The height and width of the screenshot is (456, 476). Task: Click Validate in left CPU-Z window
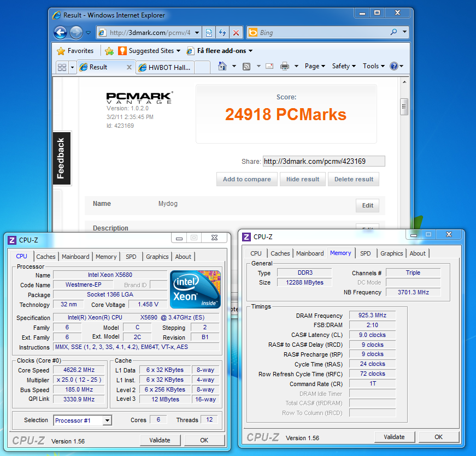[x=160, y=440]
